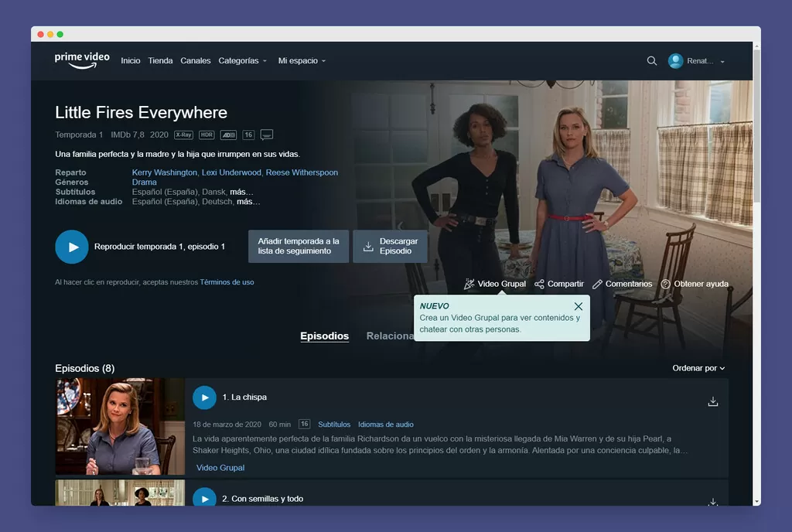Open Reese Witherspoon cast link
This screenshot has height=532, width=792.
click(302, 172)
